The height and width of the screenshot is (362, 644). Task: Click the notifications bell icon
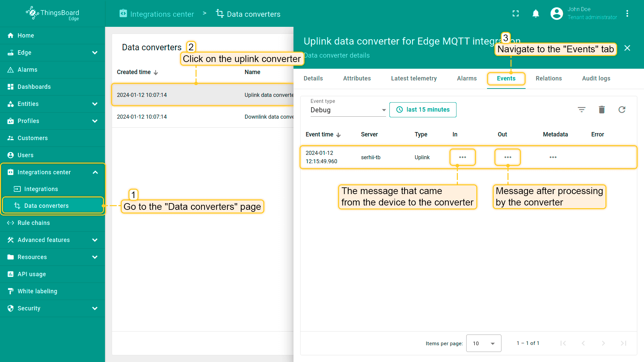coord(536,13)
